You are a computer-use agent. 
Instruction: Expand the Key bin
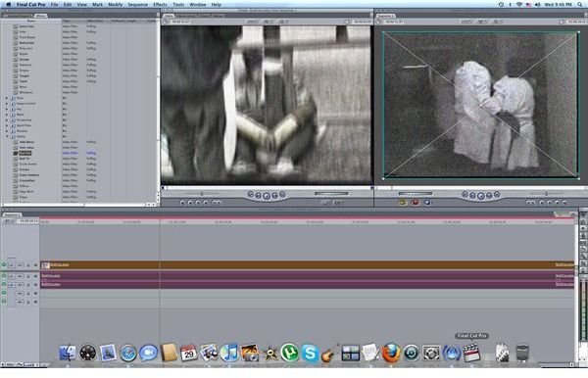pos(7,109)
